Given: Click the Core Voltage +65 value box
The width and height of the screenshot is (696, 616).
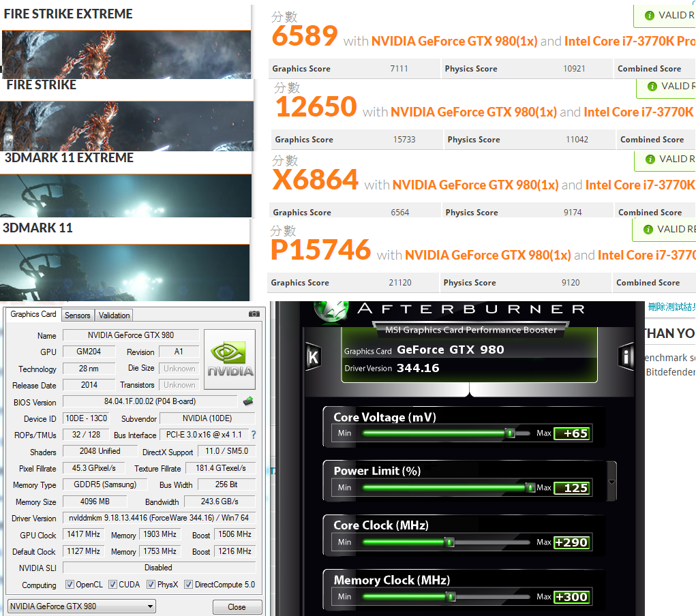Looking at the screenshot, I should tap(573, 433).
